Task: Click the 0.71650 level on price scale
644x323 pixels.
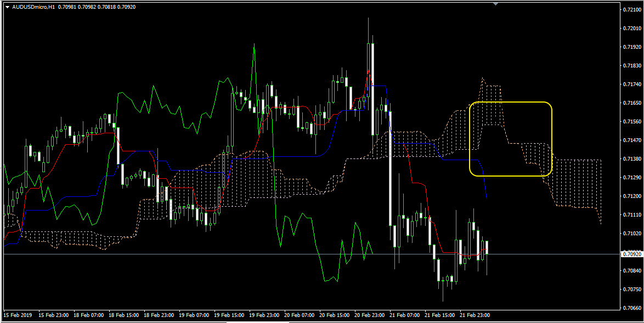Action: pyautogui.click(x=632, y=103)
